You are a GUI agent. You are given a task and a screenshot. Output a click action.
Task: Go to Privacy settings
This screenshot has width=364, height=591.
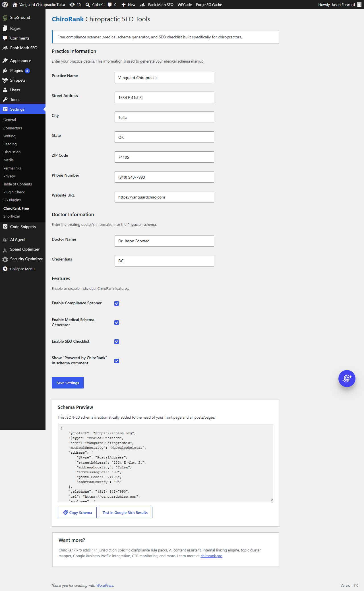click(x=9, y=176)
